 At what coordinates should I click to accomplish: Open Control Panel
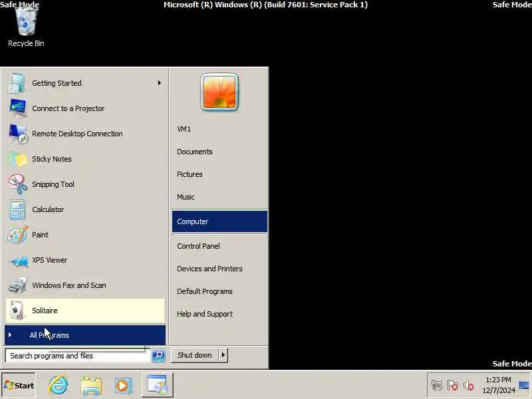[x=198, y=246]
